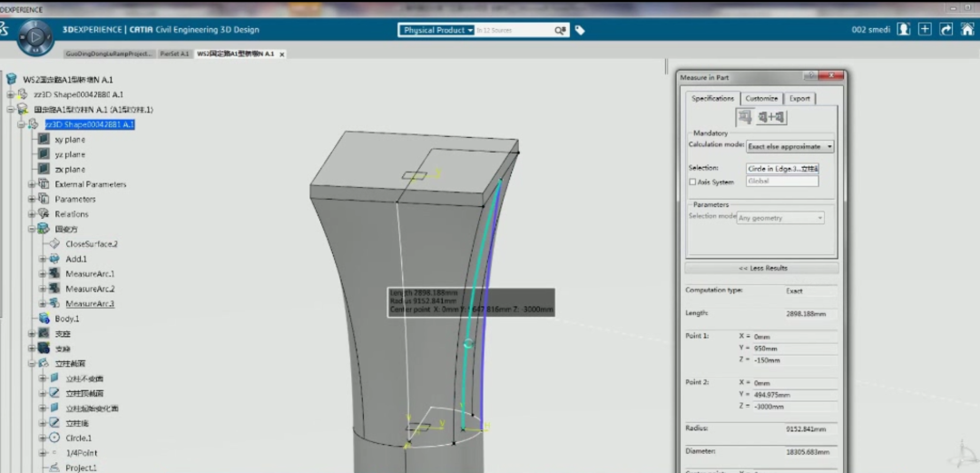Click the Selection field with Circle in Edge
This screenshot has width=980, height=473.
coord(782,168)
